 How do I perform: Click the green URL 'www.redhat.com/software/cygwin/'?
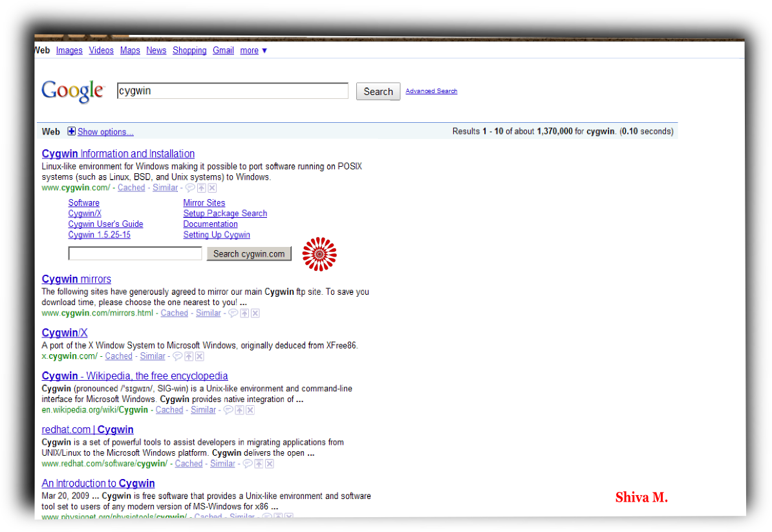104,463
